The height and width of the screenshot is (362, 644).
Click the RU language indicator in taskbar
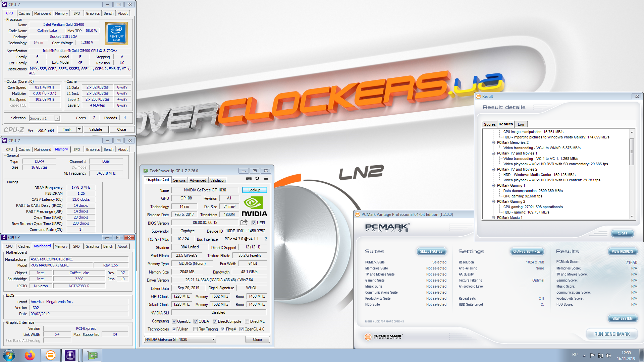click(x=575, y=355)
